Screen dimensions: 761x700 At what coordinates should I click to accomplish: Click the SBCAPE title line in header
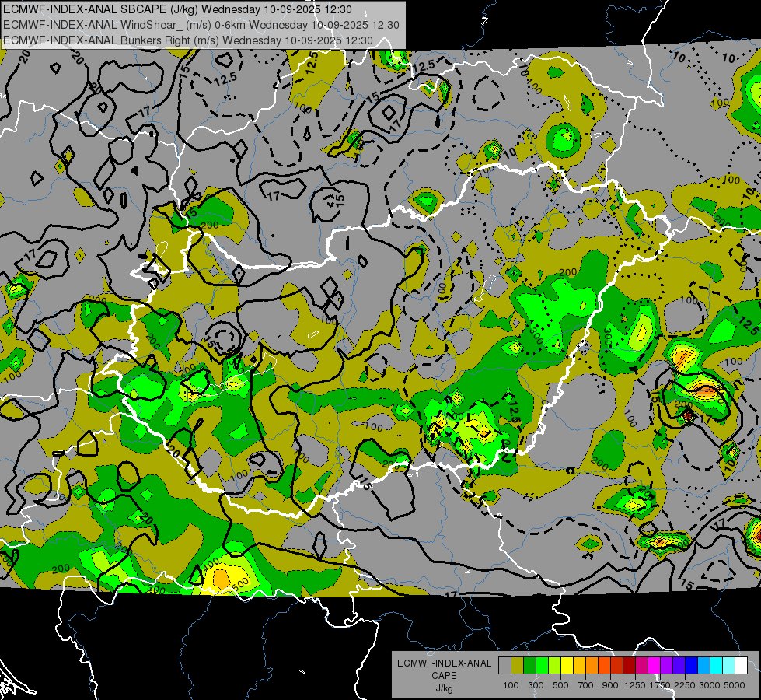(x=178, y=9)
